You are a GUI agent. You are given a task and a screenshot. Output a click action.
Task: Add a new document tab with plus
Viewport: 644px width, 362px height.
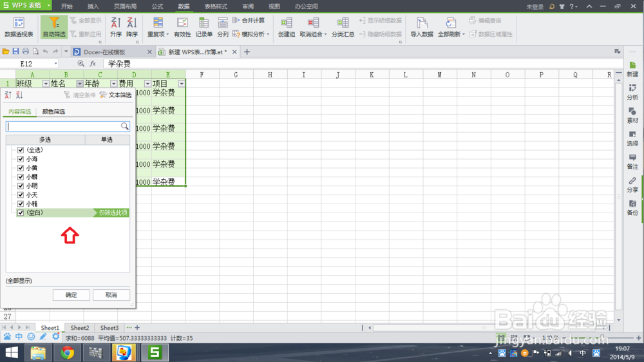[247, 52]
